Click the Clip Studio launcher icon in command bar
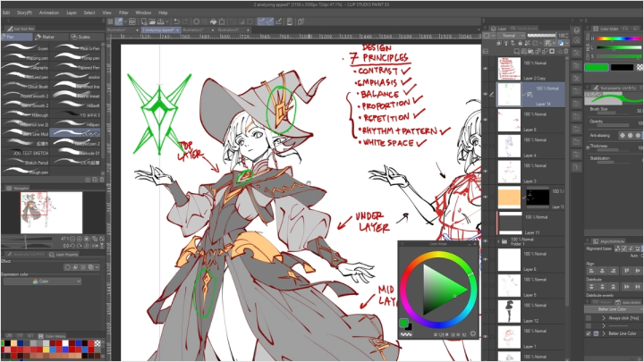Viewport: 644px width, 362px height. (132, 21)
